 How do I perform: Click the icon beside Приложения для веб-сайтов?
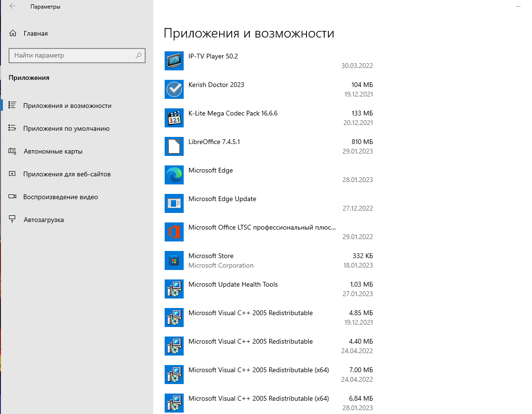12,173
